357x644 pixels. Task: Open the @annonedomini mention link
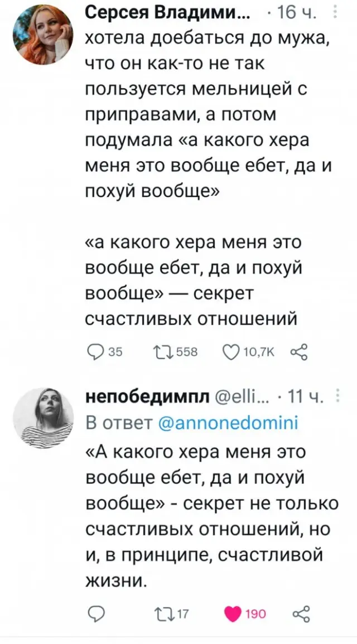(228, 422)
